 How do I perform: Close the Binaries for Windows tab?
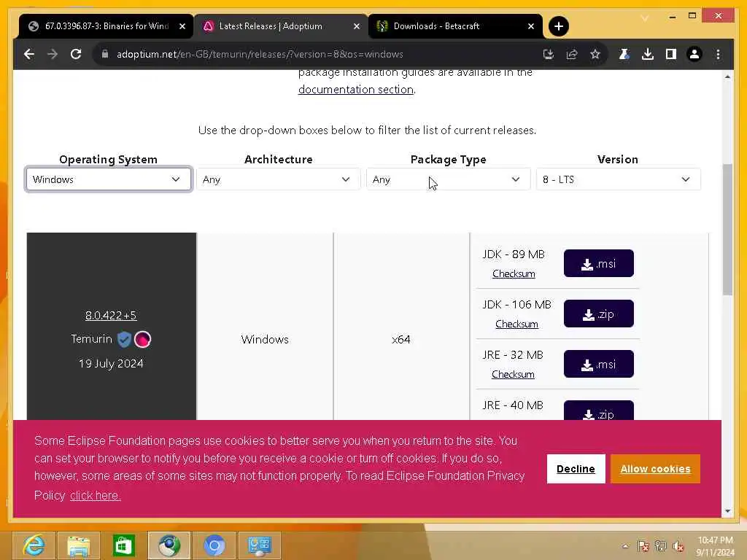[x=182, y=26]
